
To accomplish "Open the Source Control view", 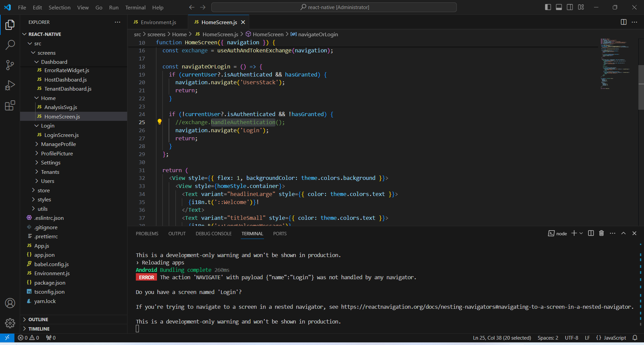I will coord(10,65).
